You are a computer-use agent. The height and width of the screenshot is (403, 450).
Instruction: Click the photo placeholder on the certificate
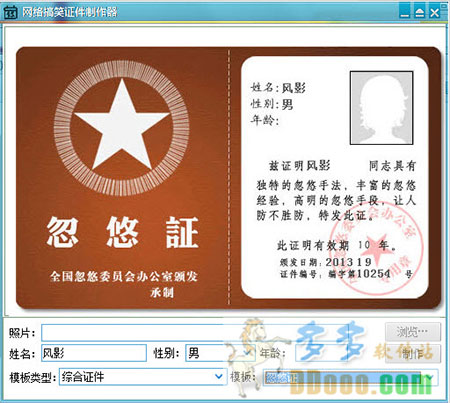(381, 108)
